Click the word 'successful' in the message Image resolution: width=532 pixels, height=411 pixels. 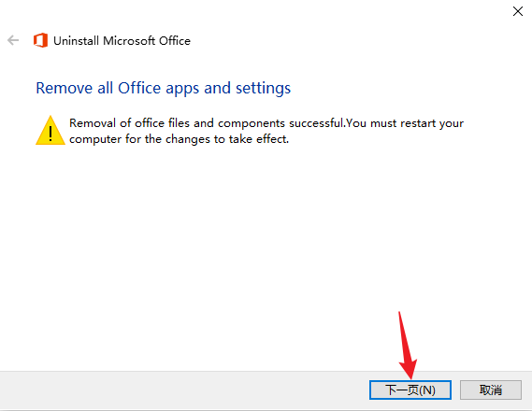[x=317, y=123]
